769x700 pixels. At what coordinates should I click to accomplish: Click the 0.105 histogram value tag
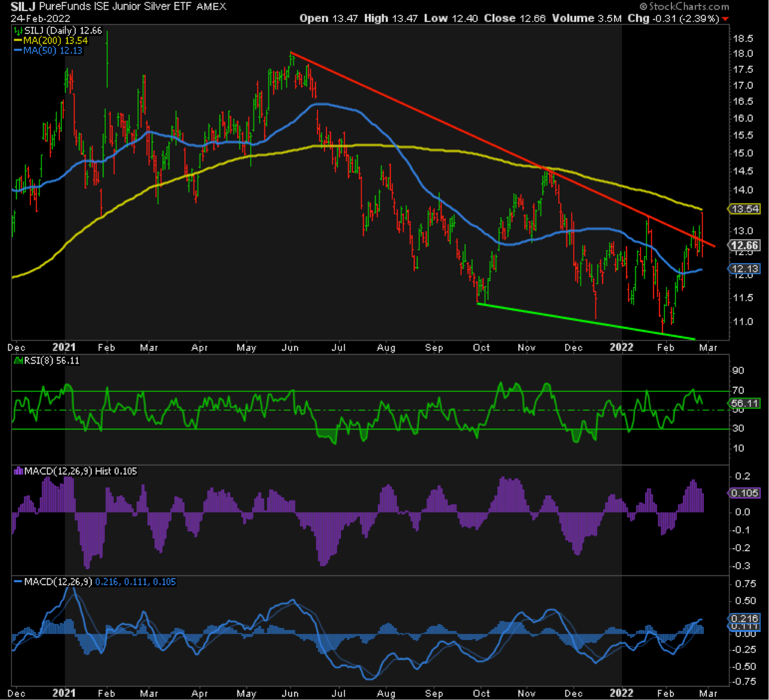tap(744, 493)
